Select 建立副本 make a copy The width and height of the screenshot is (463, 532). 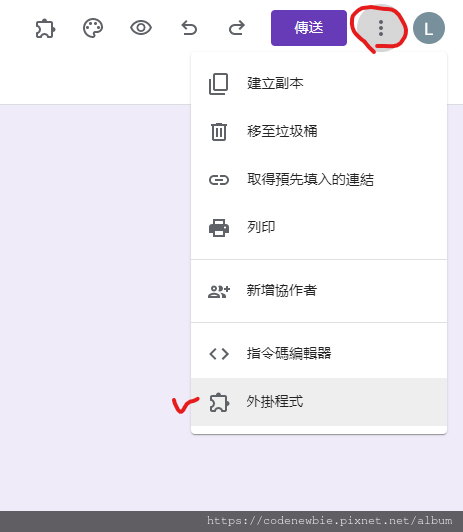point(319,83)
